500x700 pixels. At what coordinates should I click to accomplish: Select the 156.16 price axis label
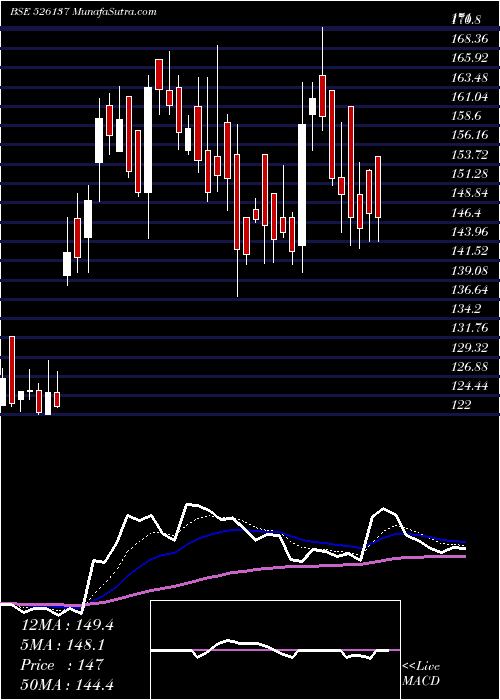(469, 136)
